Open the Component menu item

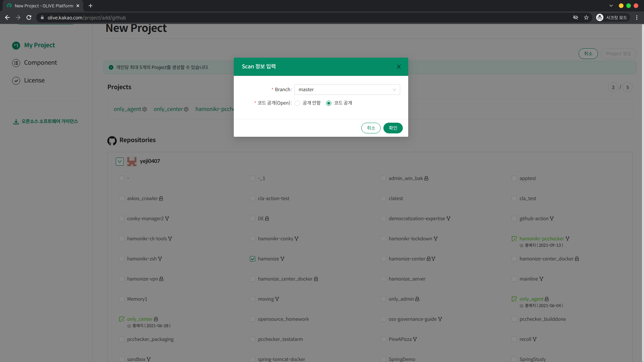[x=40, y=63]
